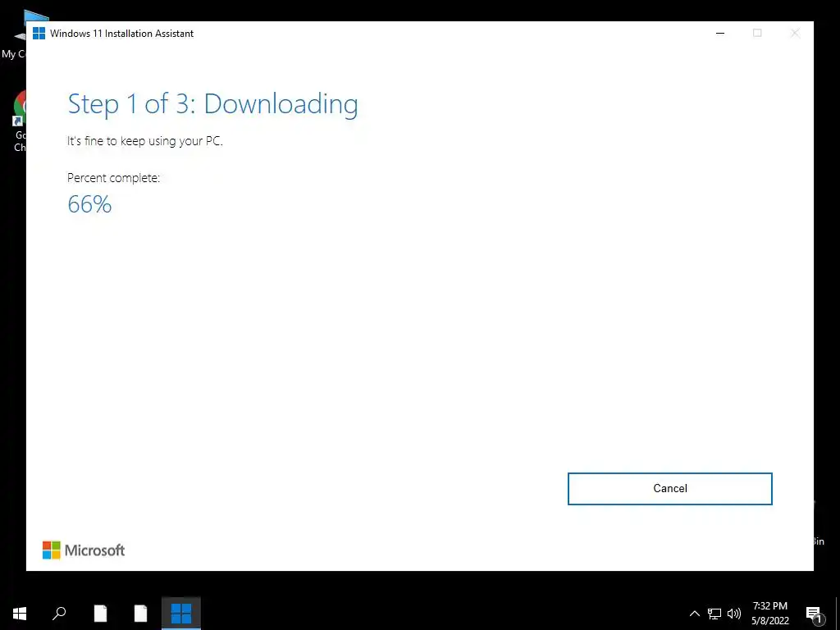Click the 'Step 1 of 3: Downloading' heading
840x630 pixels.
click(212, 104)
